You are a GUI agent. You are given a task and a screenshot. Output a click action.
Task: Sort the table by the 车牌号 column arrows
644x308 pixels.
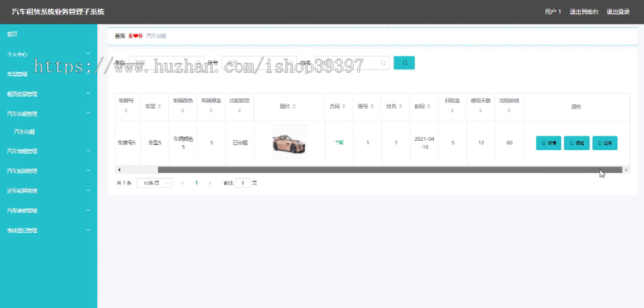(126, 111)
